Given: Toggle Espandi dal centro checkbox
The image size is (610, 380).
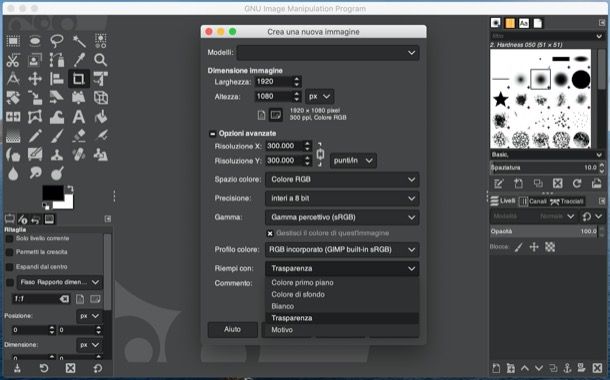Looking at the screenshot, I should click(10, 267).
